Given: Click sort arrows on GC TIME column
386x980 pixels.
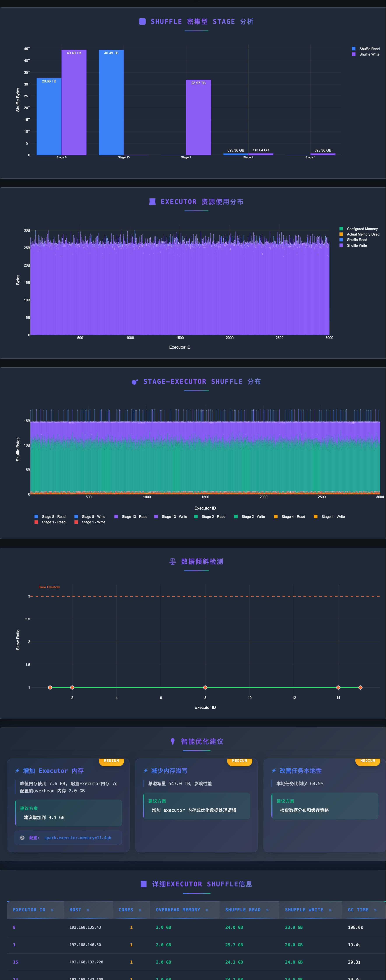Looking at the screenshot, I should click(x=375, y=910).
